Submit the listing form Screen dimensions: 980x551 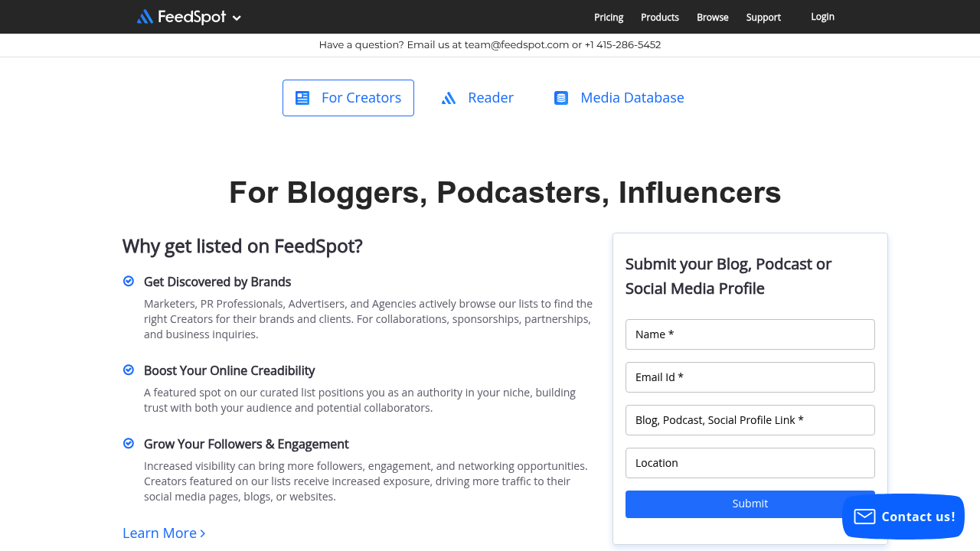coord(750,504)
